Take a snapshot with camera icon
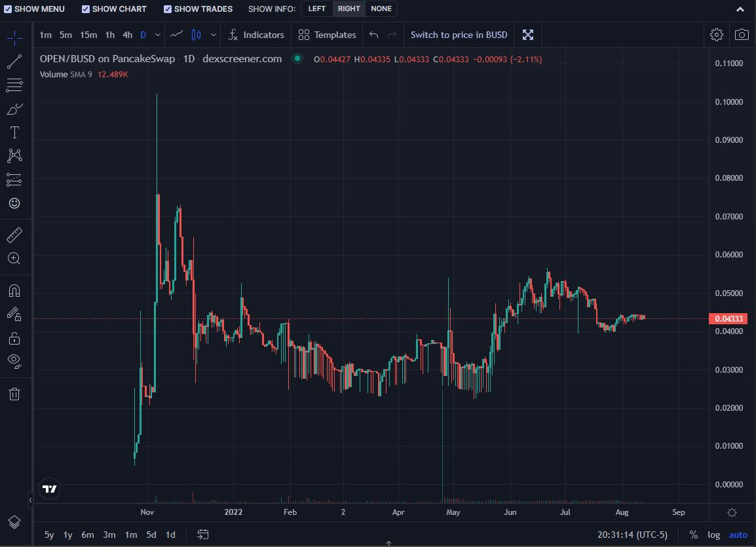 pos(742,35)
